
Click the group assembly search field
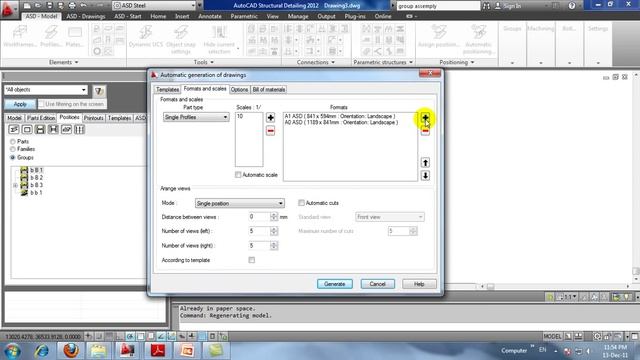pyautogui.click(x=438, y=6)
